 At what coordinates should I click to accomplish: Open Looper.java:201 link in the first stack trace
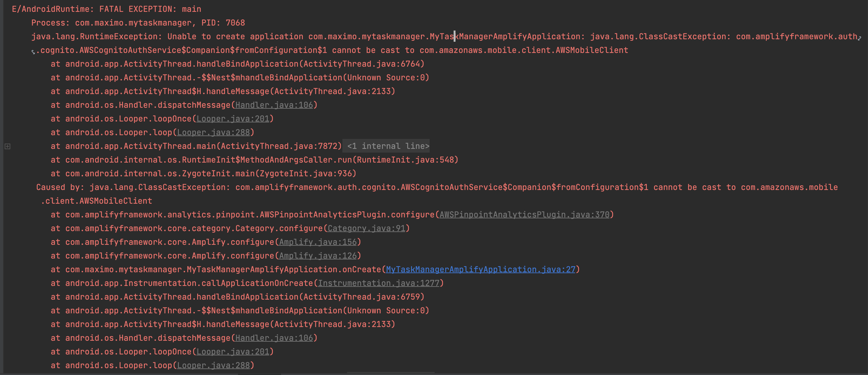point(233,119)
